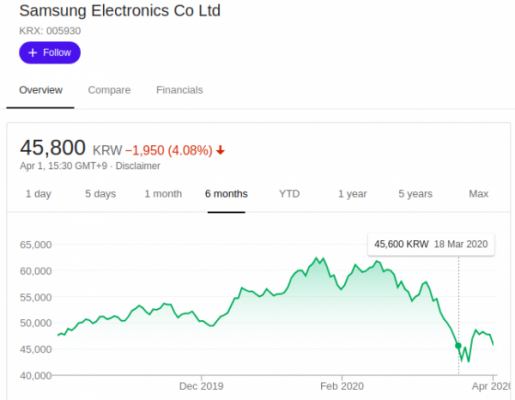The height and width of the screenshot is (400, 515).
Task: Show the 1 day chart range
Action: tap(38, 194)
